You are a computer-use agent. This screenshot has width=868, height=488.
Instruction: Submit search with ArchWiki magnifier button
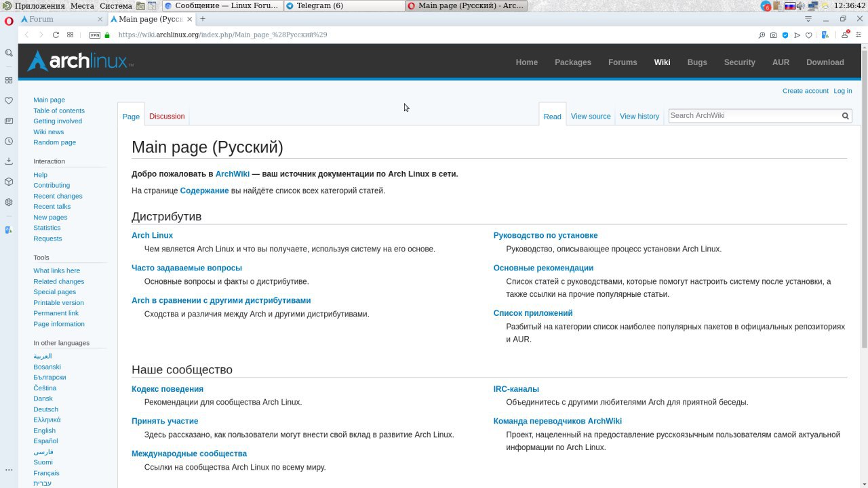coord(845,116)
